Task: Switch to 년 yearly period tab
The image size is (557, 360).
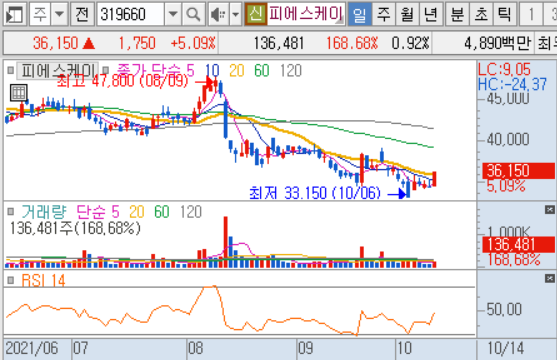Action: 431,15
